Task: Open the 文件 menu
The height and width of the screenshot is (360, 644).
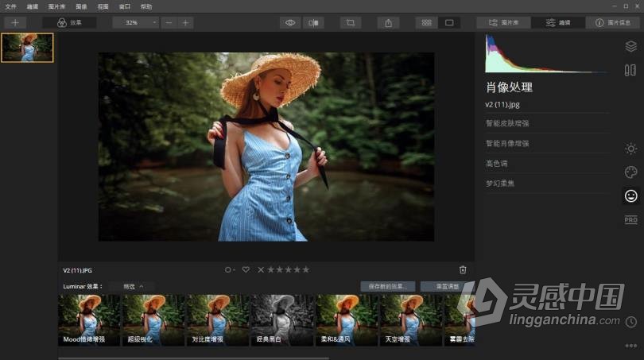Action: (x=10, y=6)
